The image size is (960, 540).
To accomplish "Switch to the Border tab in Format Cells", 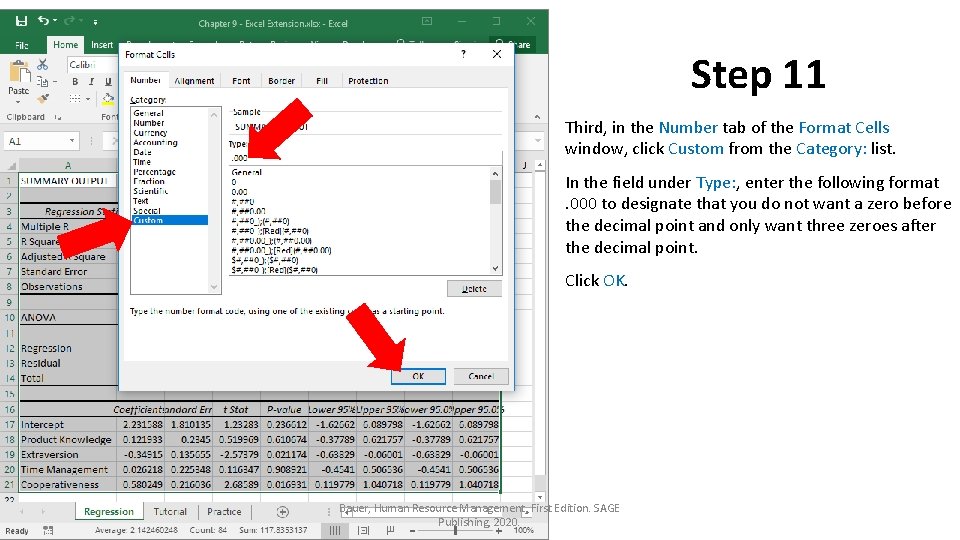I will 281,81.
